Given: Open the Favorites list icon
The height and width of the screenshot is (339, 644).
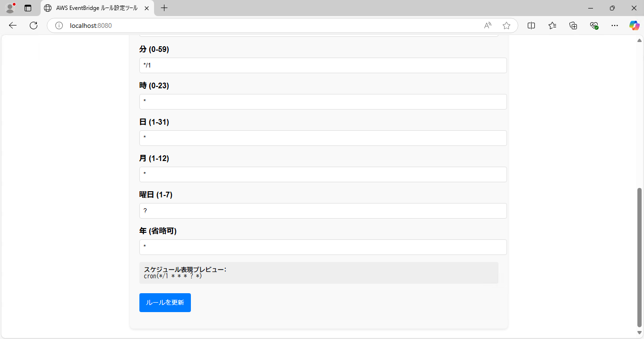Looking at the screenshot, I should [x=552, y=25].
